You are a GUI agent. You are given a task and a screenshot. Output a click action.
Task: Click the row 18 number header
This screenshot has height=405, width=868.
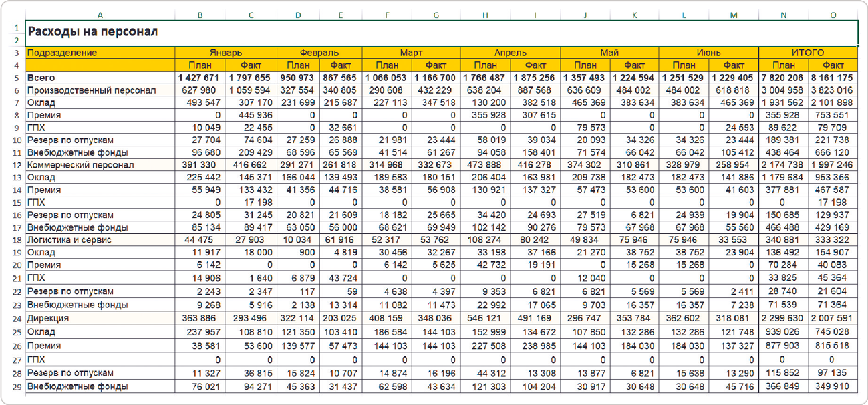coord(15,240)
